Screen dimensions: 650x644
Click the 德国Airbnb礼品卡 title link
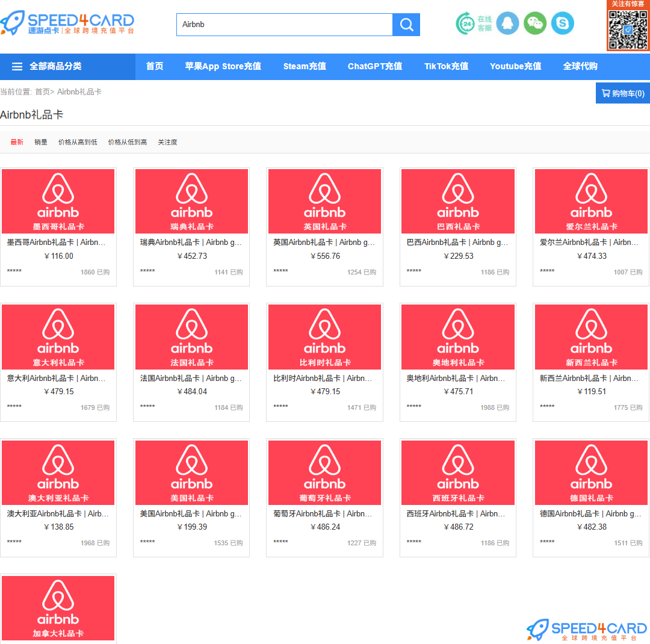click(x=591, y=514)
